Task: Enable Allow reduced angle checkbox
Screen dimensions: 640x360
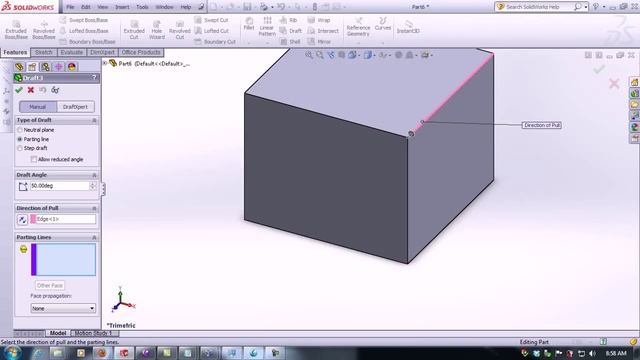Action: click(x=34, y=159)
